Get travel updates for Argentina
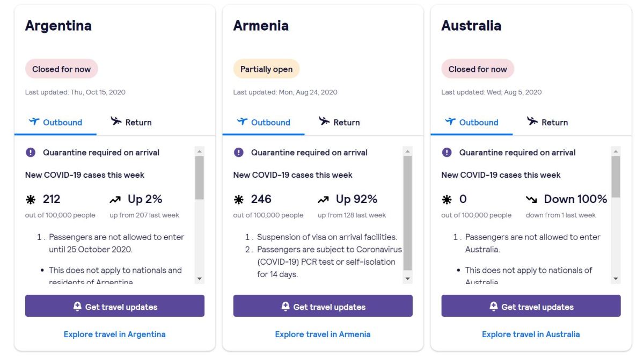 [115, 306]
